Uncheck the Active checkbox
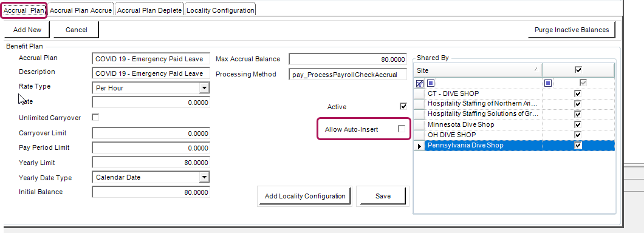The image size is (644, 233). tap(403, 107)
